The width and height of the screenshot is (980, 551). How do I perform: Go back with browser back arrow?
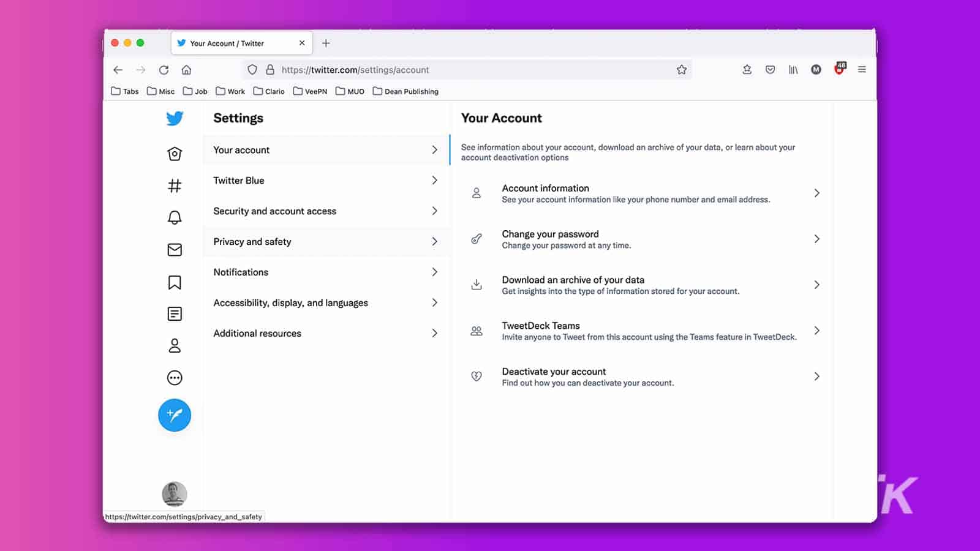(118, 70)
